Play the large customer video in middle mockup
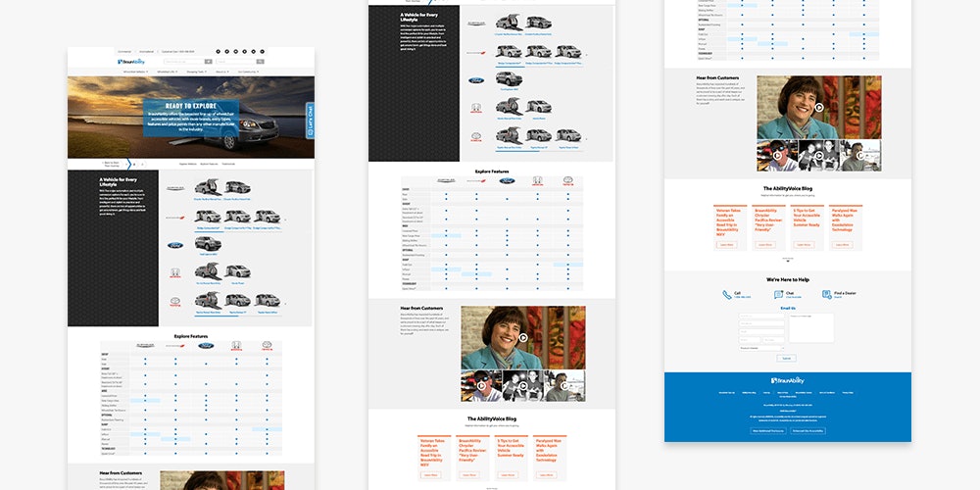The image size is (980, 490). coord(523,338)
